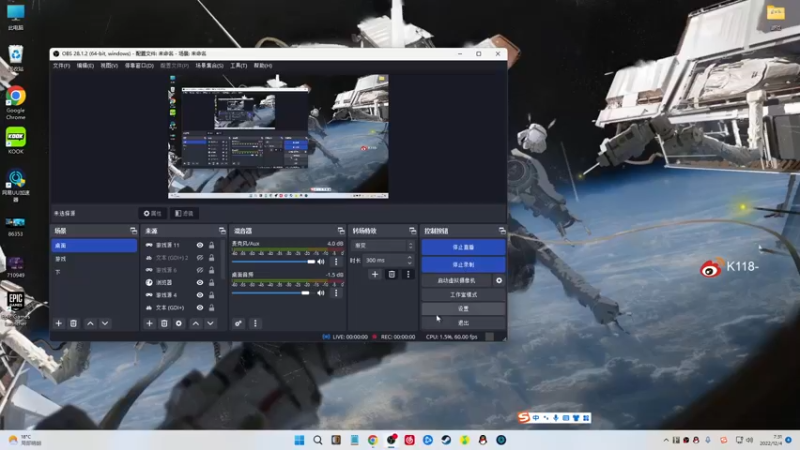Pop out the Sources dock panel
The image size is (800, 450).
pos(222,231)
